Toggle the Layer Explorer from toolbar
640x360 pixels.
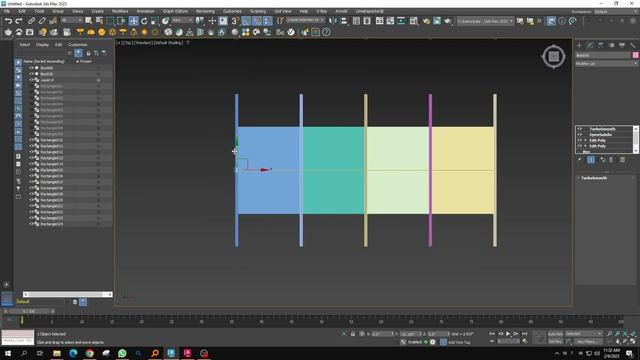click(x=367, y=21)
